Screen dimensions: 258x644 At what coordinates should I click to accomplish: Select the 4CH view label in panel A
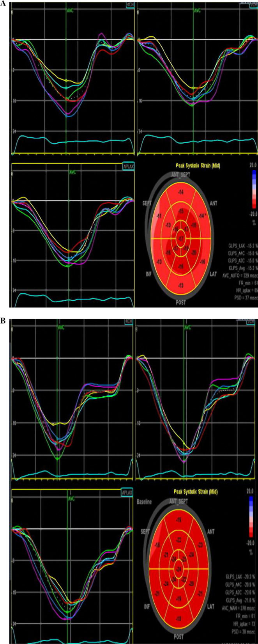pos(128,5)
